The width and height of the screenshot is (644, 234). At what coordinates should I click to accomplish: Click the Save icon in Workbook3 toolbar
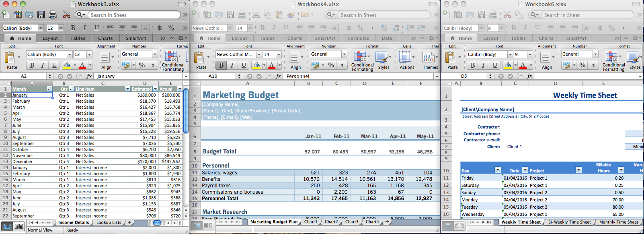41,15
